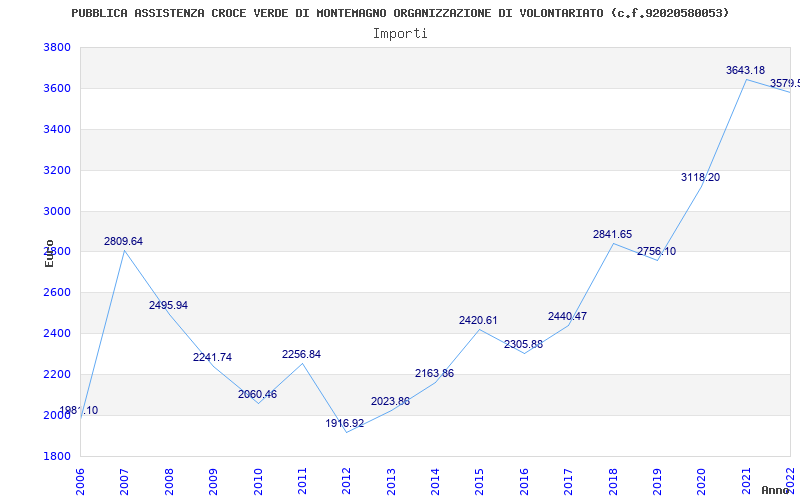Select the 2495.94 data label
The width and height of the screenshot is (800, 500).
pyautogui.click(x=168, y=305)
